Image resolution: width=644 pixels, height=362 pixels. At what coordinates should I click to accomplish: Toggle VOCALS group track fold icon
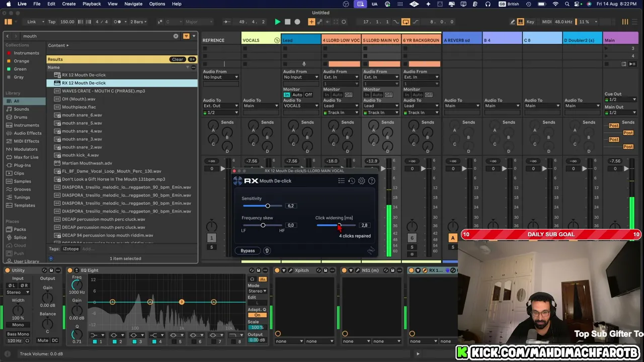[x=277, y=40]
